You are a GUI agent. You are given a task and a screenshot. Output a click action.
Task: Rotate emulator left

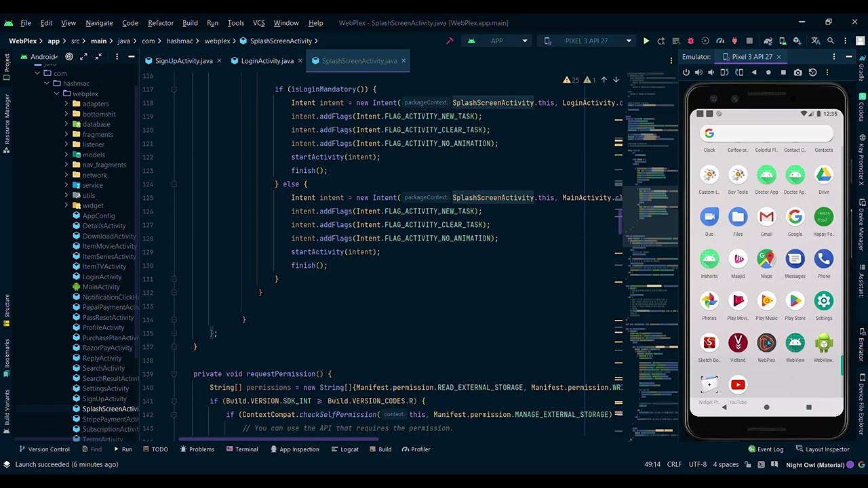coord(725,73)
